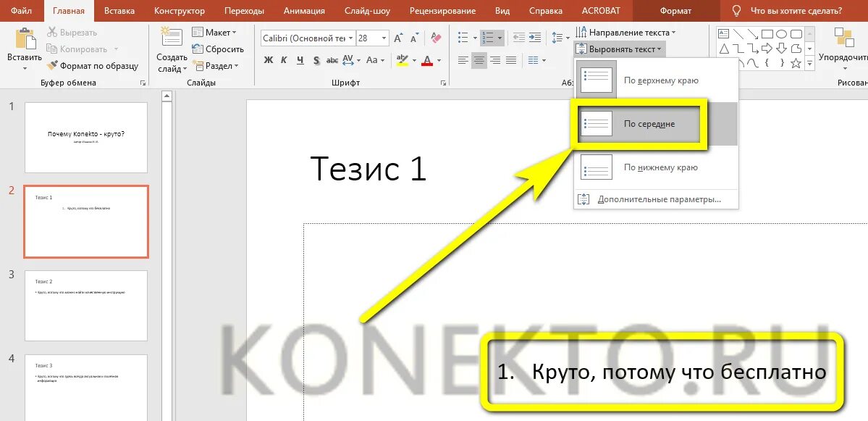Choose 'По верхнему краю' top alignment

point(656,80)
